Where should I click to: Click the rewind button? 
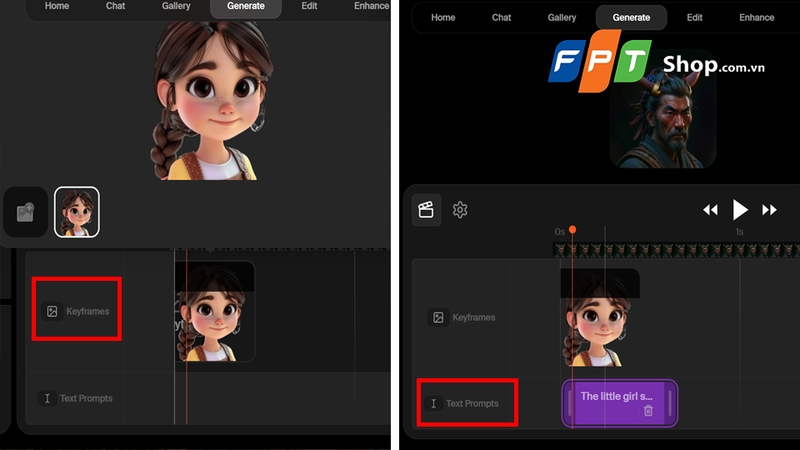click(710, 210)
